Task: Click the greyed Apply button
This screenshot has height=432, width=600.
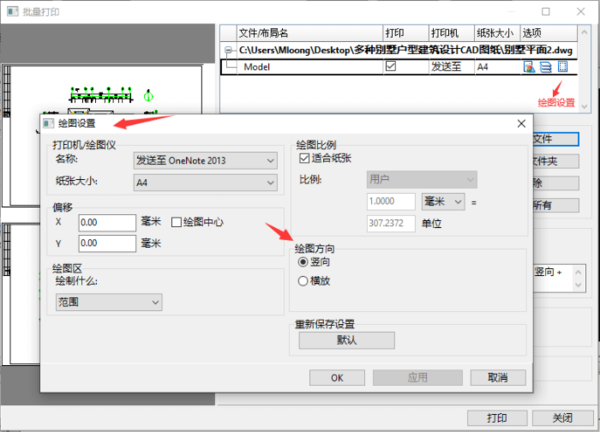Action: coord(417,378)
